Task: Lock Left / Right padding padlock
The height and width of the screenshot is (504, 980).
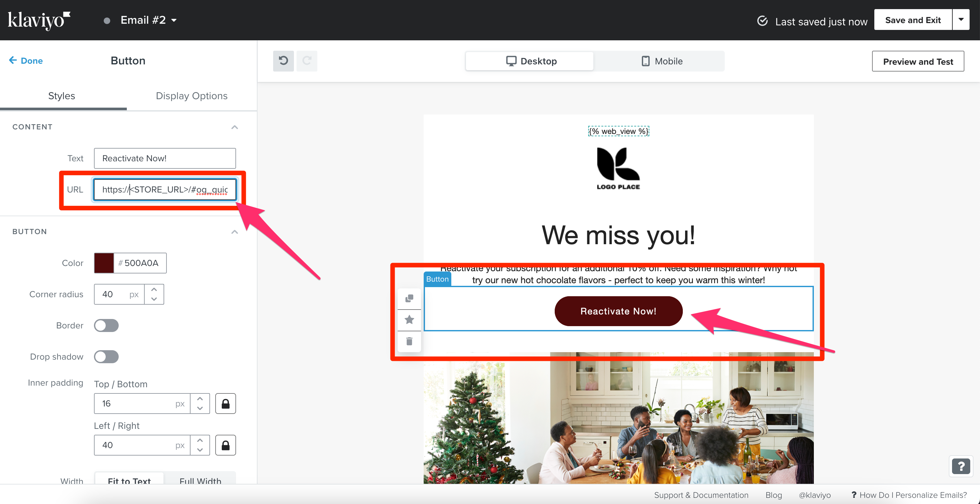Action: pos(225,445)
